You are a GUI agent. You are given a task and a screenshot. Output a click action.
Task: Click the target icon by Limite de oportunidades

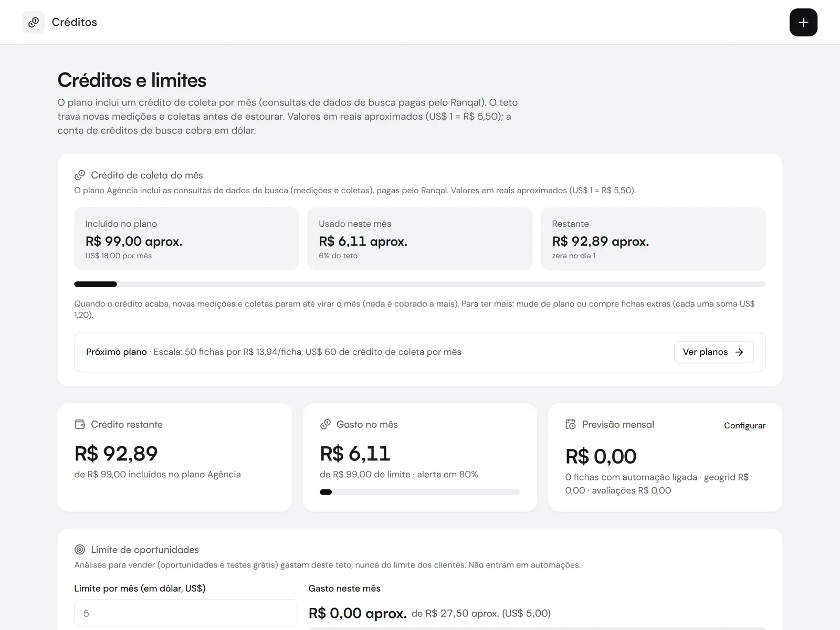(x=80, y=550)
